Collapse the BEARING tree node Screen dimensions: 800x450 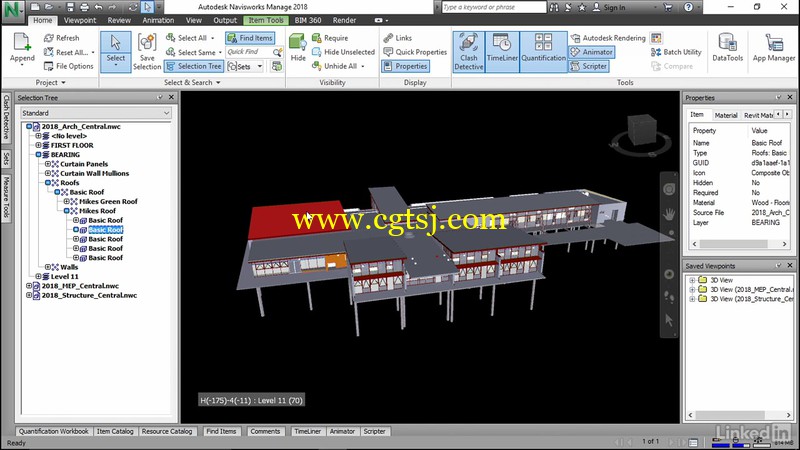pyautogui.click(x=38, y=155)
